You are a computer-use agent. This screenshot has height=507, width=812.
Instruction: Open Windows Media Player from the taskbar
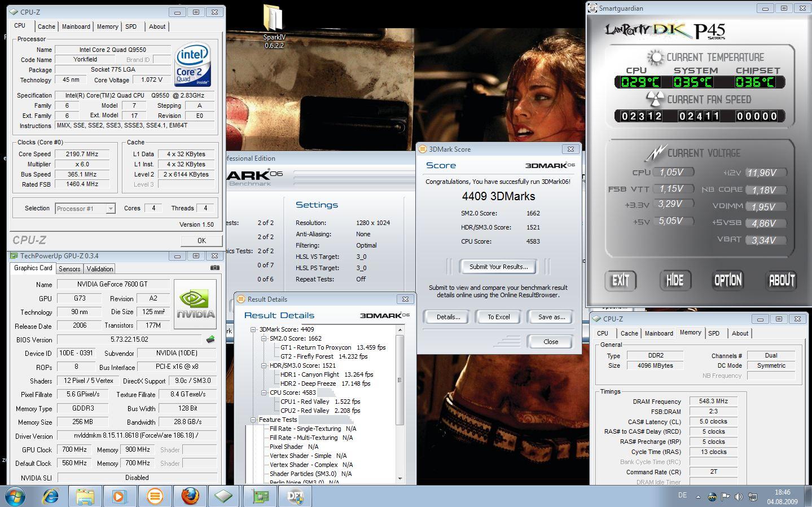coord(119,496)
